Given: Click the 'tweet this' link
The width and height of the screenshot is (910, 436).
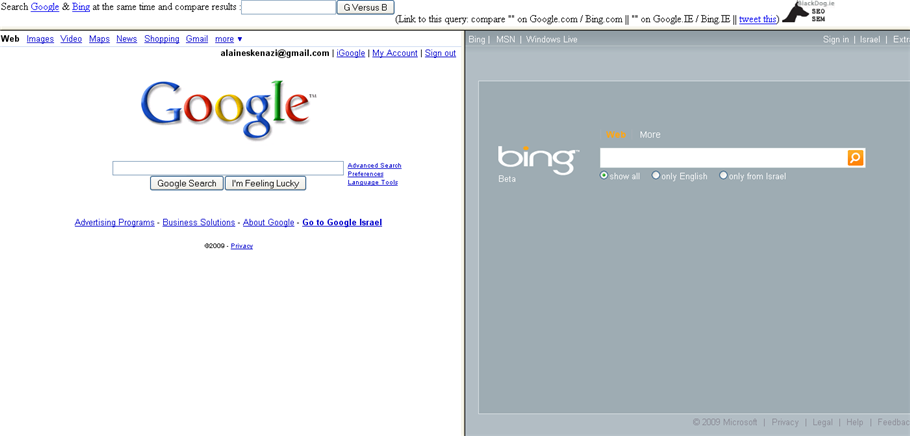Looking at the screenshot, I should 757,19.
